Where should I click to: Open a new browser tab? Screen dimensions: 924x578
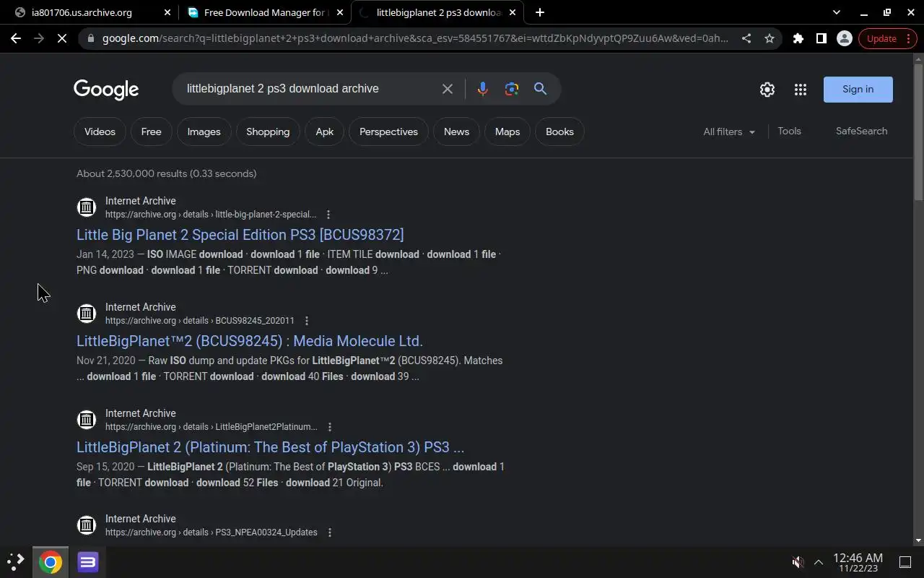click(540, 12)
